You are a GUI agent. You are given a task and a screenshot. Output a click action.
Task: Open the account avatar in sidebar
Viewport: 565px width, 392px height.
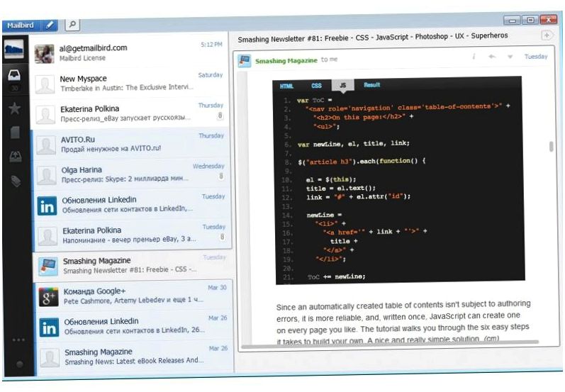pos(14,49)
